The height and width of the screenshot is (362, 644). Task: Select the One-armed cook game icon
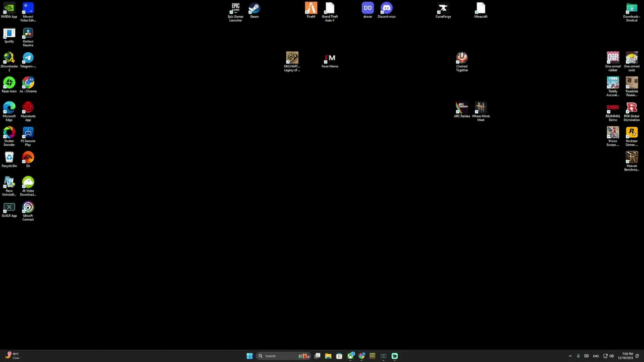[632, 62]
